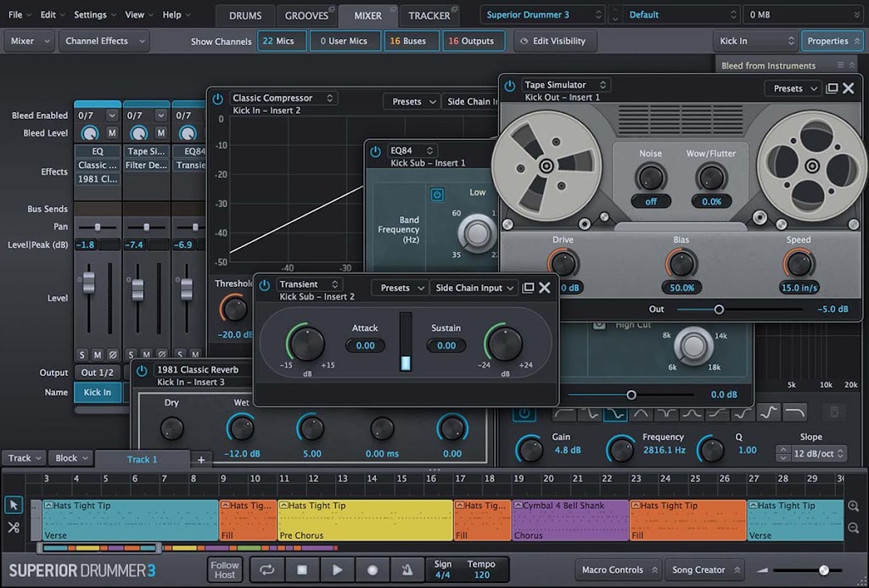869x588 pixels.
Task: Delete the EQ band with trash icon
Action: (834, 412)
